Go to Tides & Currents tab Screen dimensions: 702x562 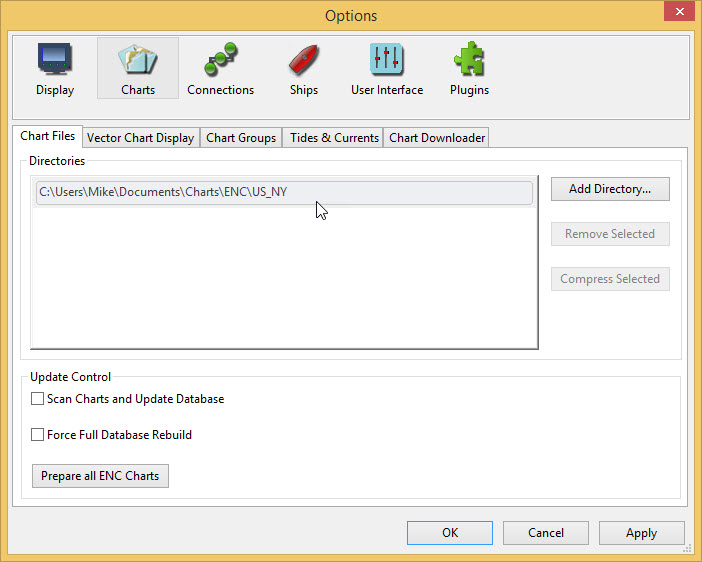pos(334,138)
